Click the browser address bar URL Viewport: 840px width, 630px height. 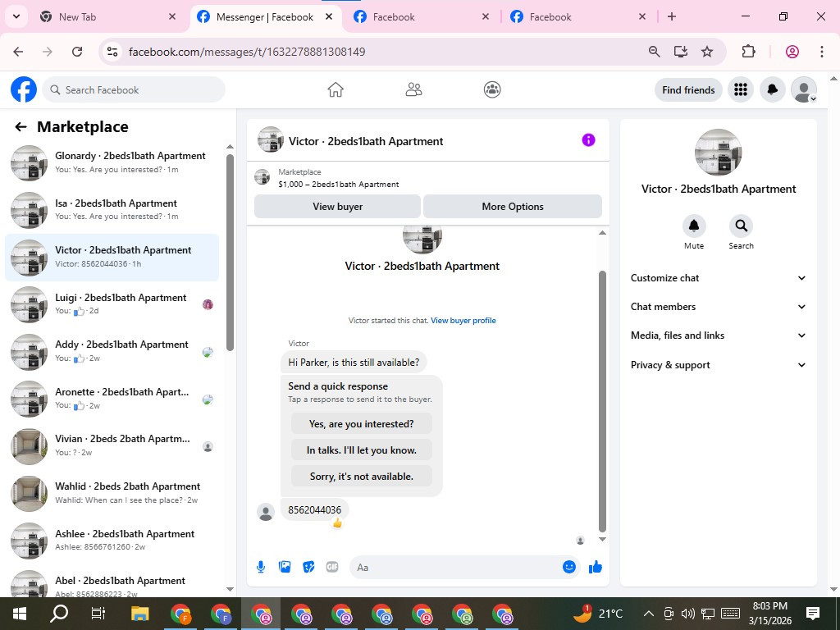[247, 52]
